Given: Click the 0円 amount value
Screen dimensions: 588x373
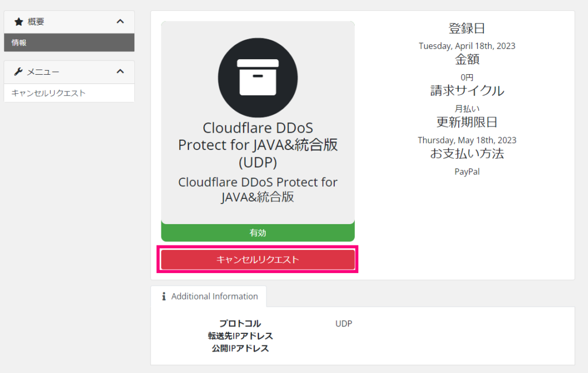Looking at the screenshot, I should [467, 77].
